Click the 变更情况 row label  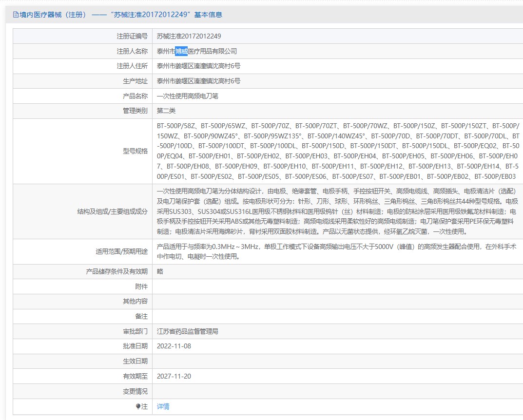tap(135, 391)
